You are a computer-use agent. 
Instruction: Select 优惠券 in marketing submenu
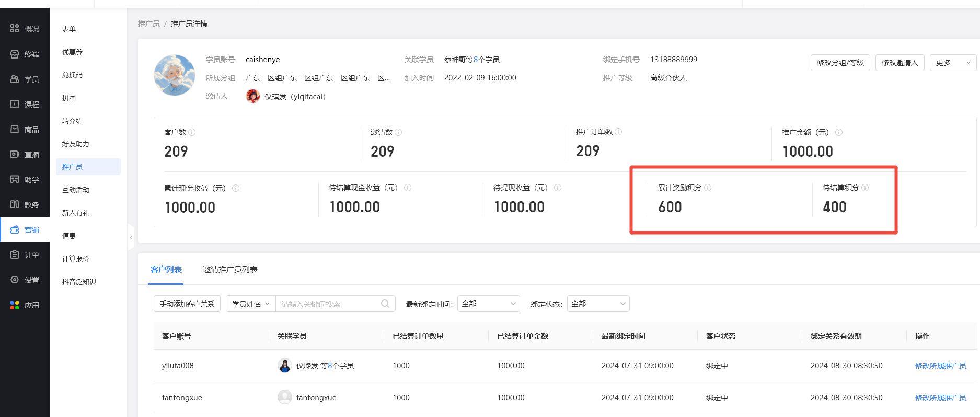[x=72, y=52]
